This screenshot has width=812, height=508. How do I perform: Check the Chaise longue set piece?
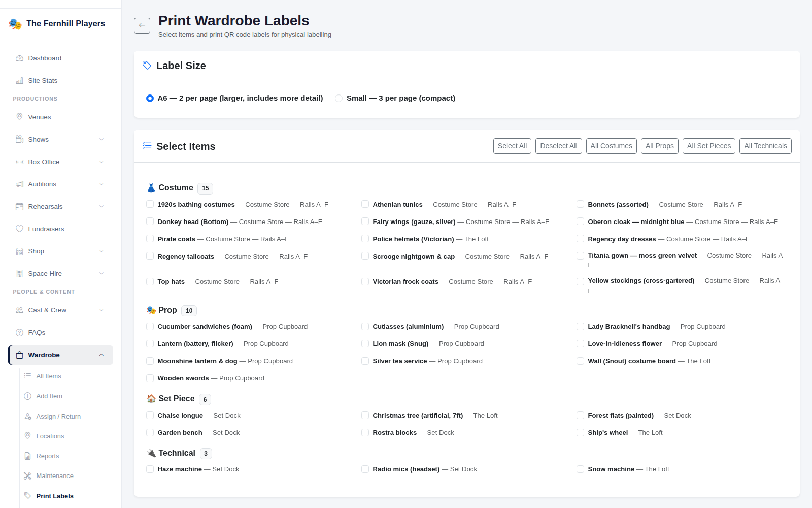coord(150,415)
